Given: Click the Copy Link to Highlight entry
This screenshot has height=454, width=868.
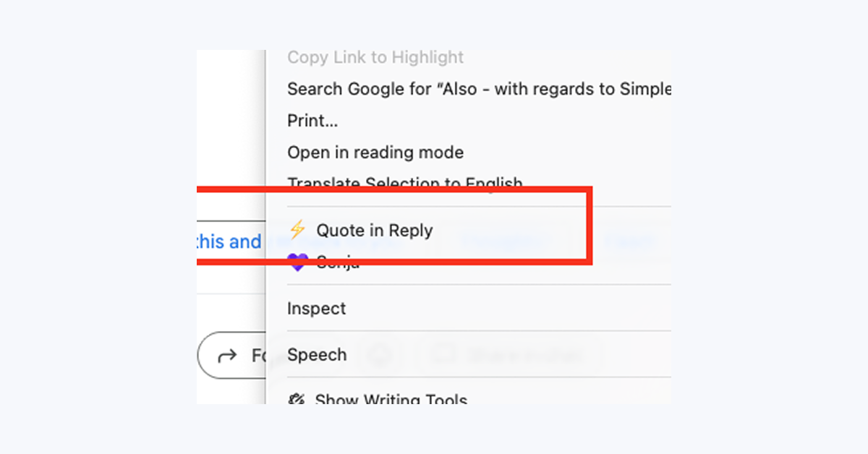Looking at the screenshot, I should 375,58.
